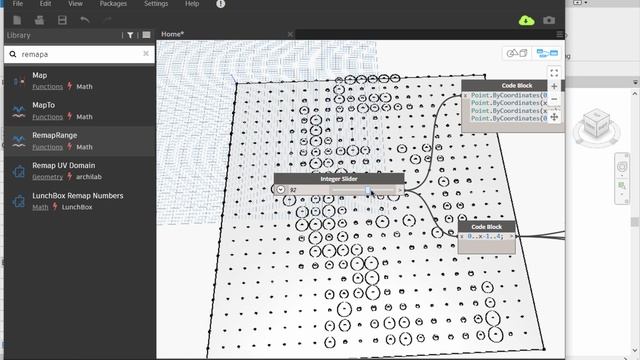Image resolution: width=640 pixels, height=360 pixels.
Task: Click the LunchBox Remap Numbers package icon
Action: click(18, 202)
